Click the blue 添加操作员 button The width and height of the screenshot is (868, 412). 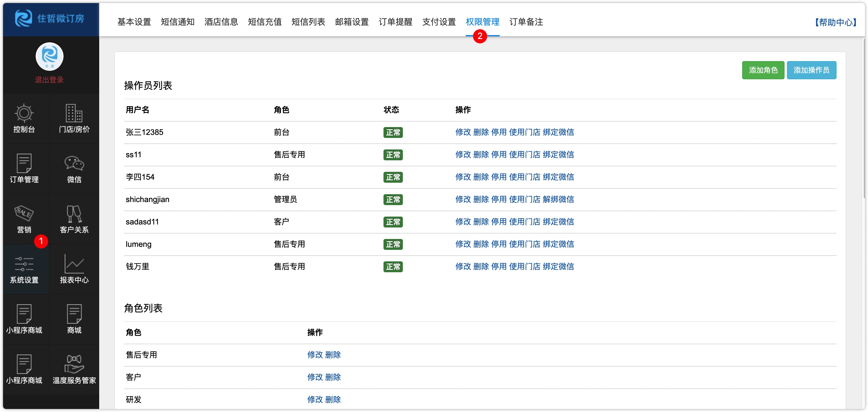point(811,70)
